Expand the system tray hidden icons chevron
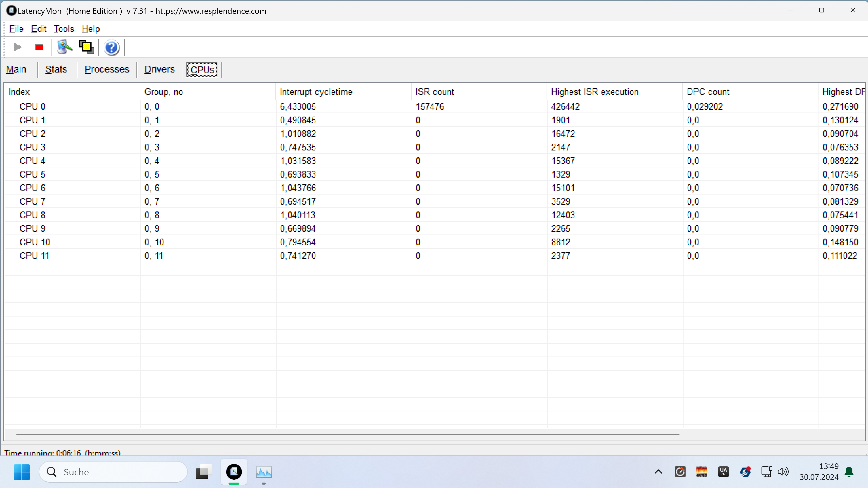The height and width of the screenshot is (488, 868). [x=658, y=472]
